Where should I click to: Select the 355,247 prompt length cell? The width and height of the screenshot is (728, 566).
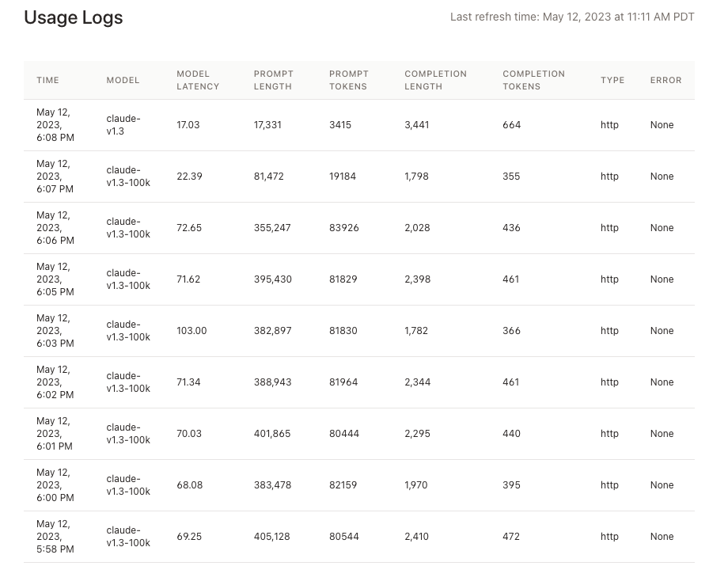tap(272, 228)
